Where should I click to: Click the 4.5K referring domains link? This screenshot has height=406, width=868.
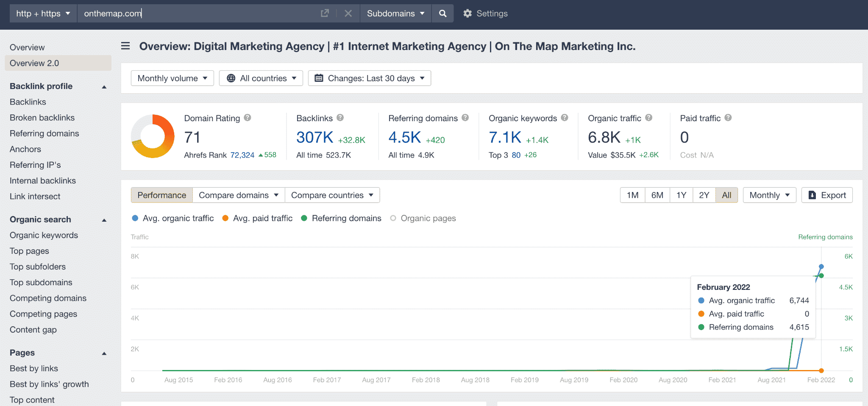coord(405,137)
